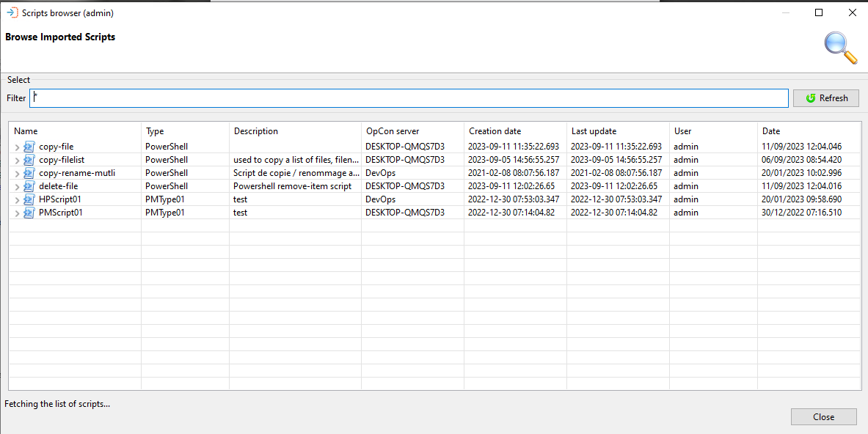
Task: Sort by the User column header
Action: click(714, 131)
